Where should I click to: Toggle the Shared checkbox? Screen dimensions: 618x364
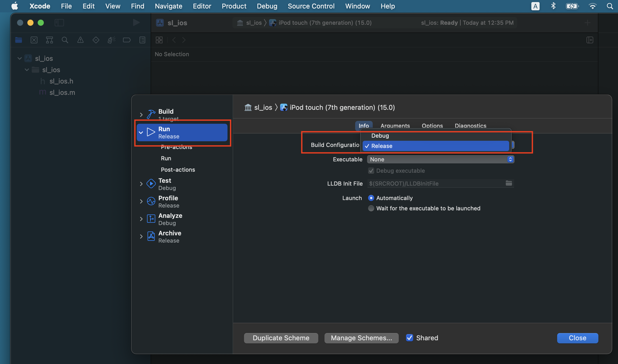coord(410,338)
